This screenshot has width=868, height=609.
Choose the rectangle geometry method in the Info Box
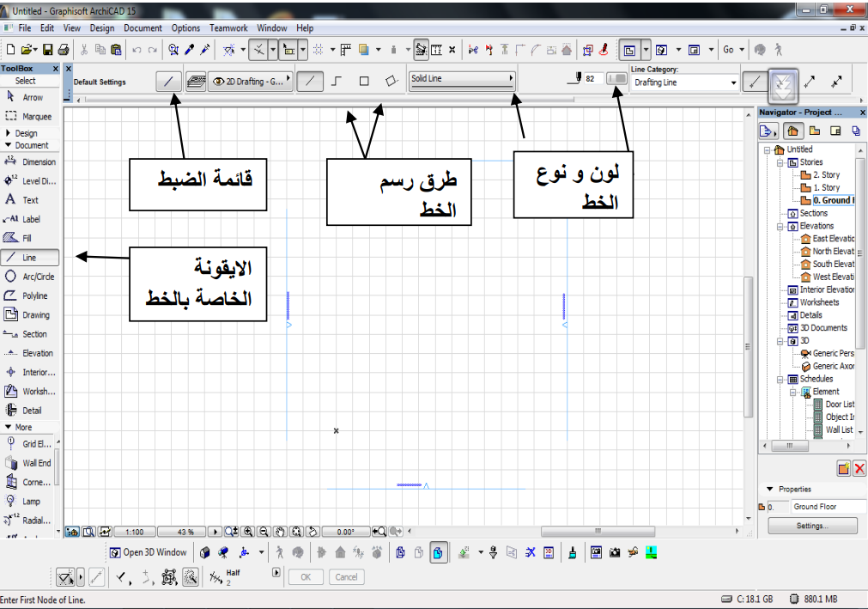point(364,81)
